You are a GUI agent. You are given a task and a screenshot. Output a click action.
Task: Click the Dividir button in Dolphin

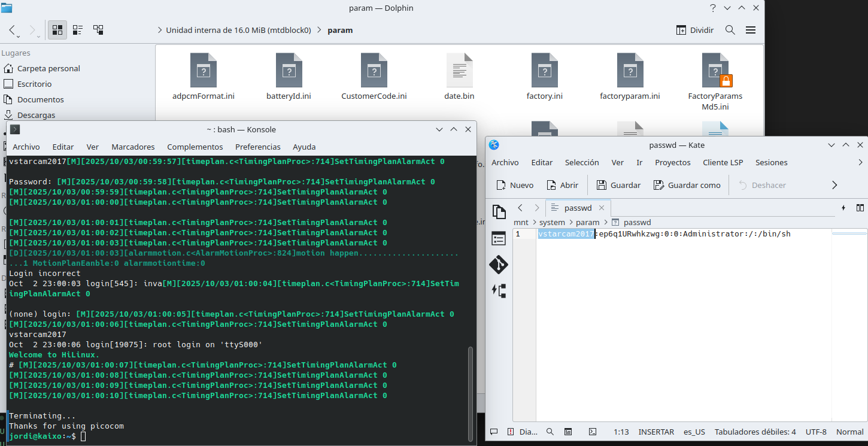(x=695, y=30)
